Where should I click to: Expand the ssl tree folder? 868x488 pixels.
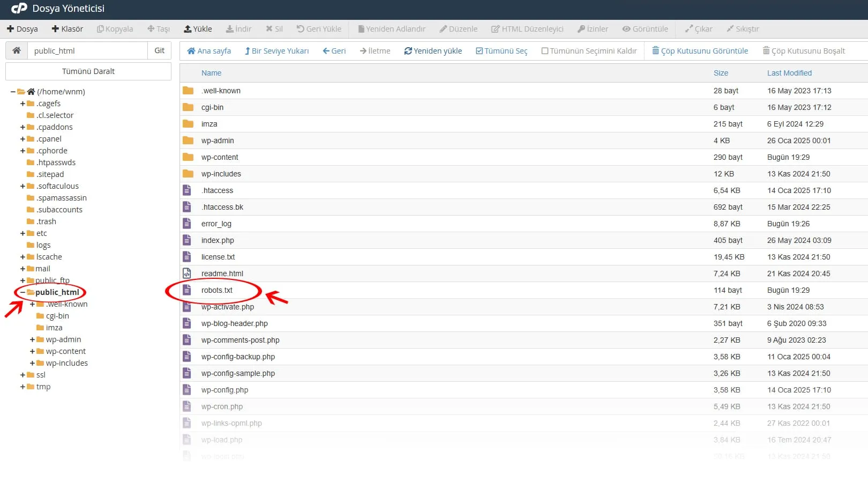pos(23,375)
